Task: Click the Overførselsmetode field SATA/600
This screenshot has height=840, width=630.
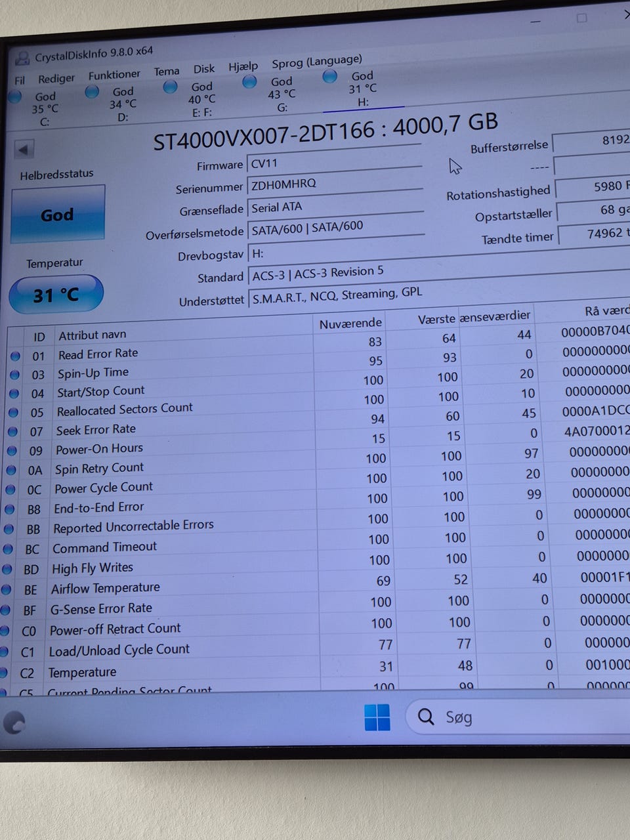Action: coord(336,227)
